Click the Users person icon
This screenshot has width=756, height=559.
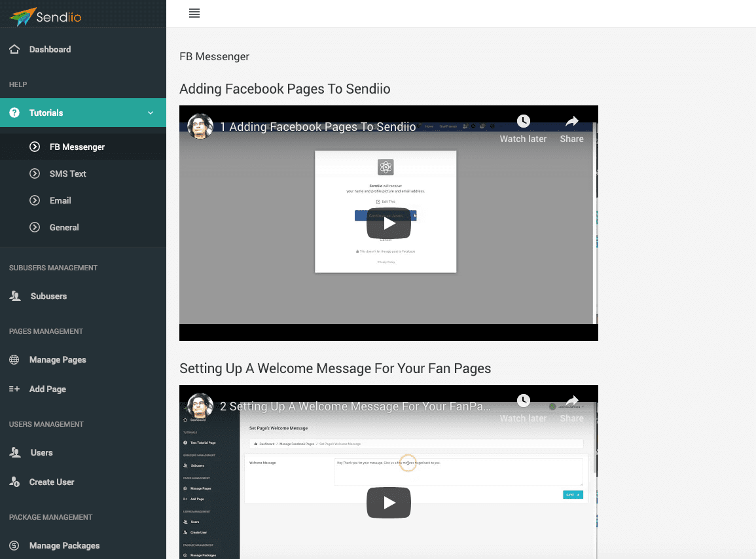pyautogui.click(x=15, y=452)
